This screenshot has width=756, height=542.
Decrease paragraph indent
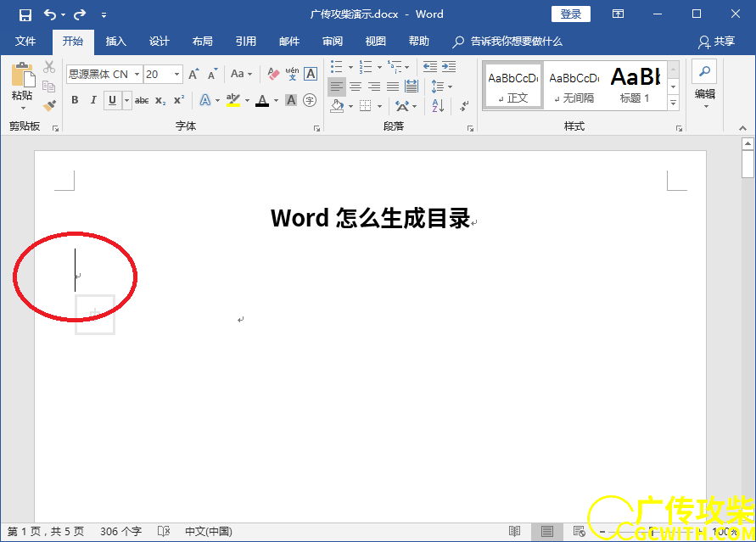click(x=429, y=67)
